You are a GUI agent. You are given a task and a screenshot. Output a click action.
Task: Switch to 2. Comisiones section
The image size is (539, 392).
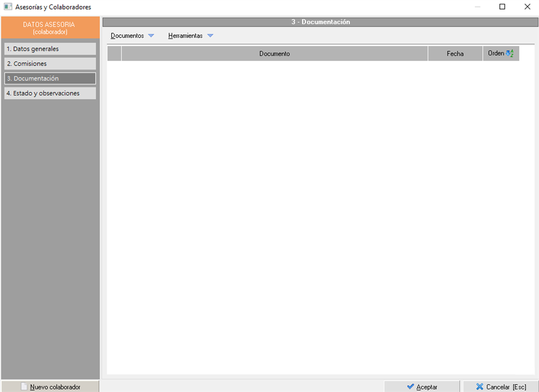[50, 63]
